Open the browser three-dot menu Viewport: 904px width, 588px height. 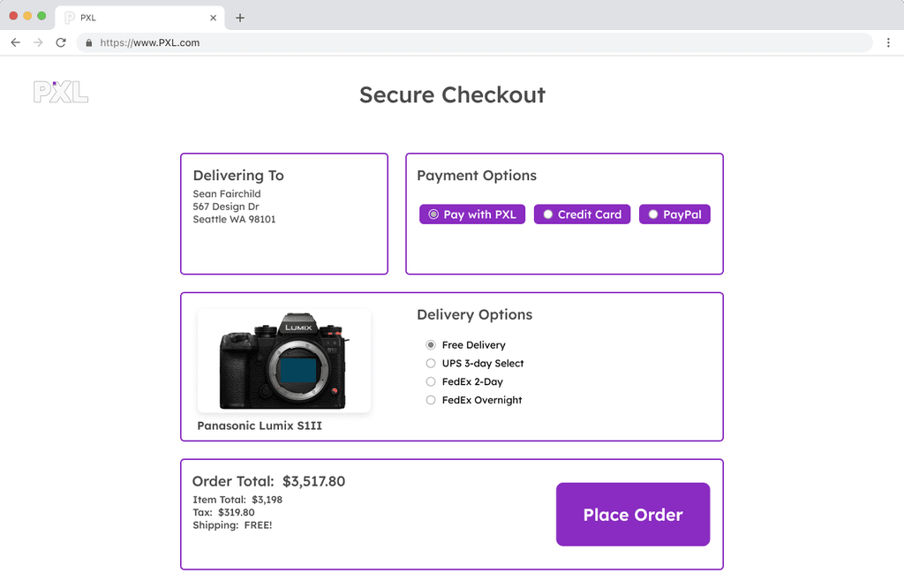pos(888,42)
